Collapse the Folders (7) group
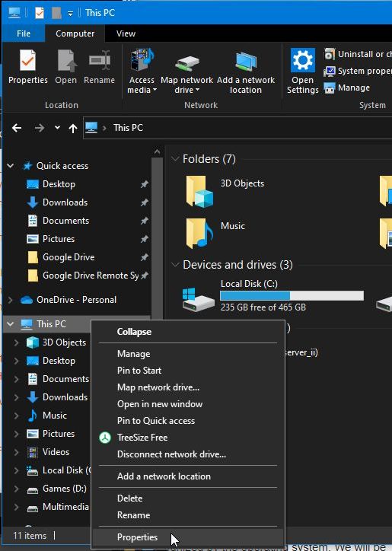The width and height of the screenshot is (392, 551). pos(175,159)
